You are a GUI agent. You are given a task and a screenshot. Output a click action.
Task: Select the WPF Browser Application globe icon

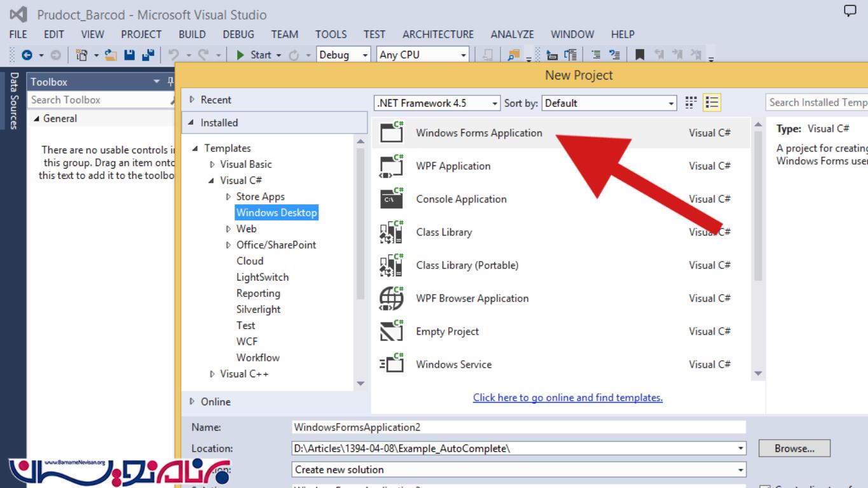pyautogui.click(x=391, y=298)
